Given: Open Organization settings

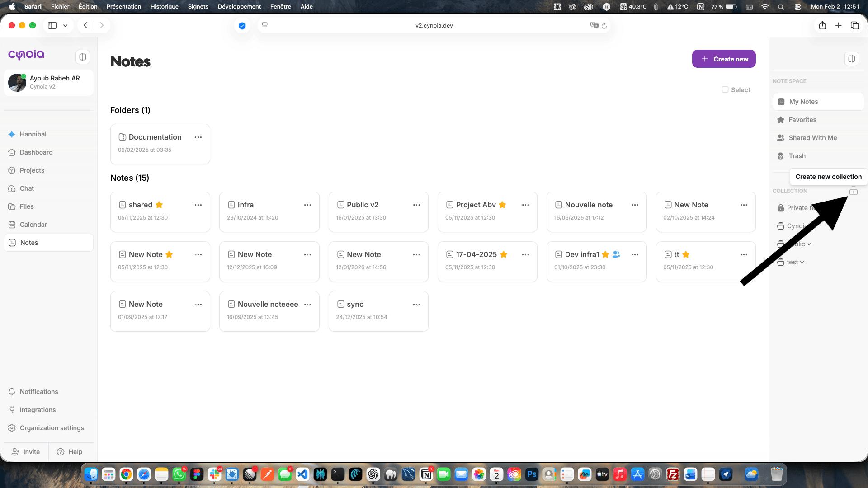Looking at the screenshot, I should click(52, 428).
